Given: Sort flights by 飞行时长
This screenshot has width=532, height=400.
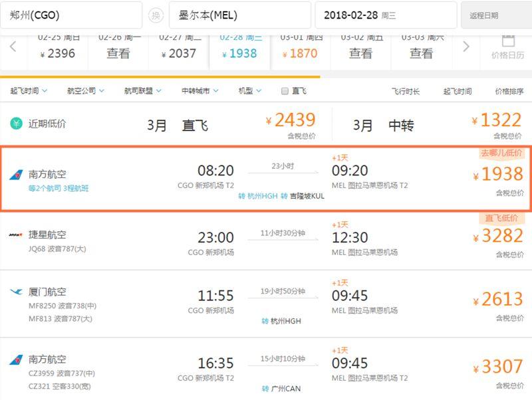Looking at the screenshot, I should [x=405, y=91].
